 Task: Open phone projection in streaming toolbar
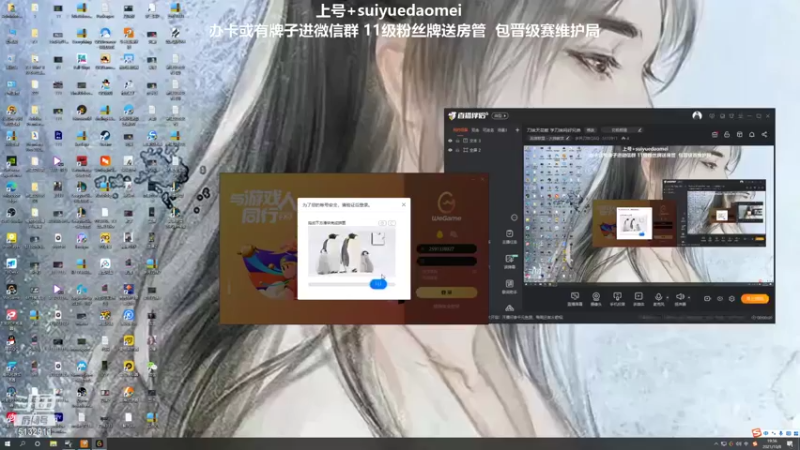[x=617, y=298]
